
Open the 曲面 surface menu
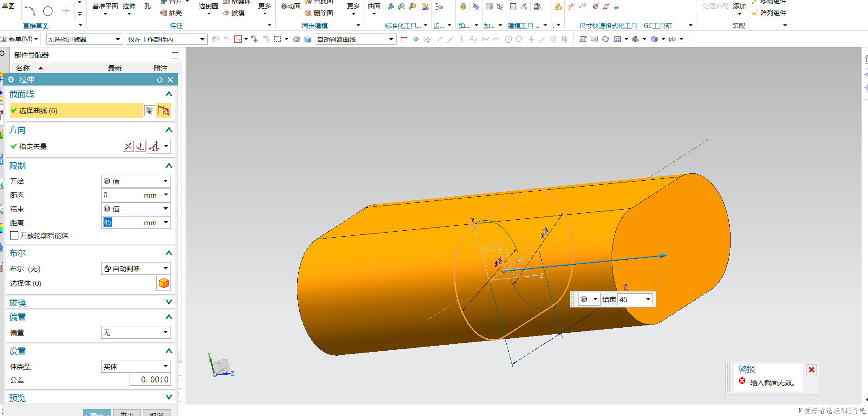[x=374, y=9]
